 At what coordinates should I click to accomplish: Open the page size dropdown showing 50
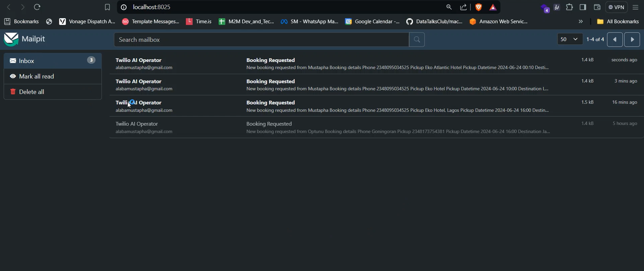(570, 39)
